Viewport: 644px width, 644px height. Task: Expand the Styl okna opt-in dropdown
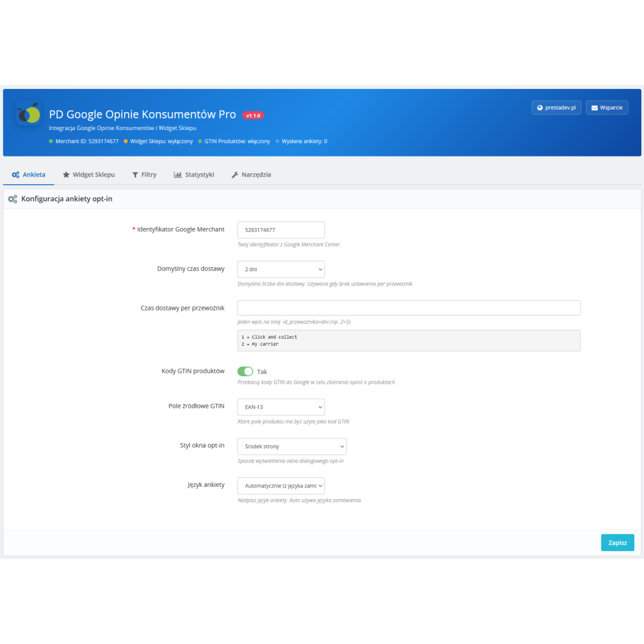(x=292, y=446)
